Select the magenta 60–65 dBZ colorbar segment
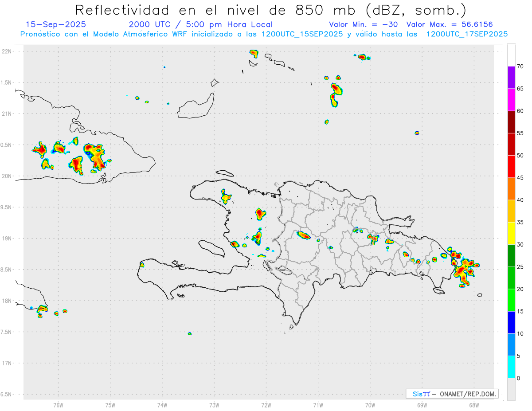 tap(511, 100)
